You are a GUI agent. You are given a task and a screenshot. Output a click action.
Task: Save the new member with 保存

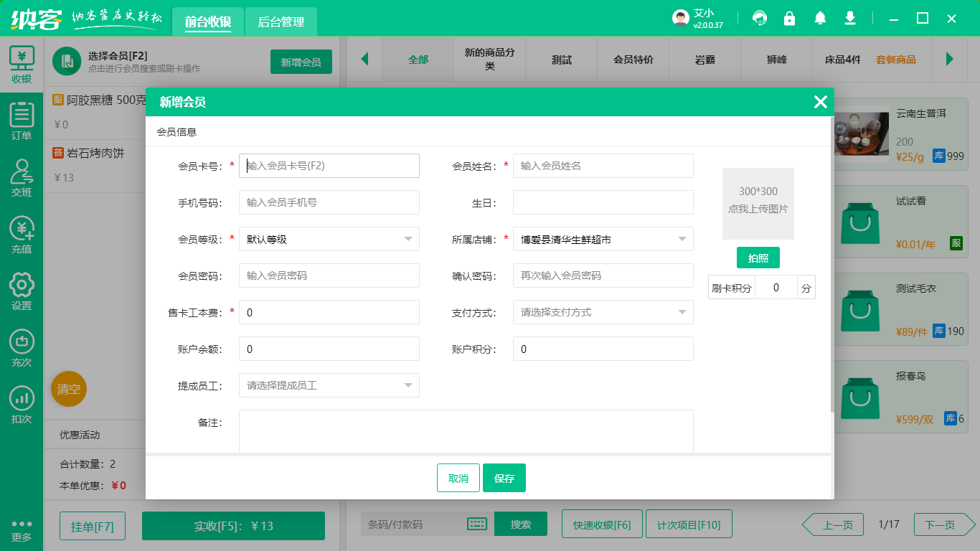pos(504,477)
